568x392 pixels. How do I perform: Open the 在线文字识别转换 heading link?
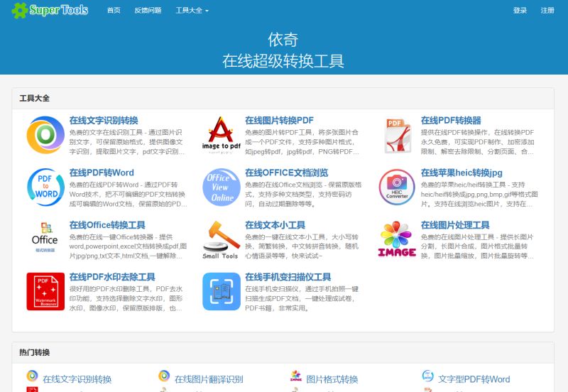click(104, 121)
